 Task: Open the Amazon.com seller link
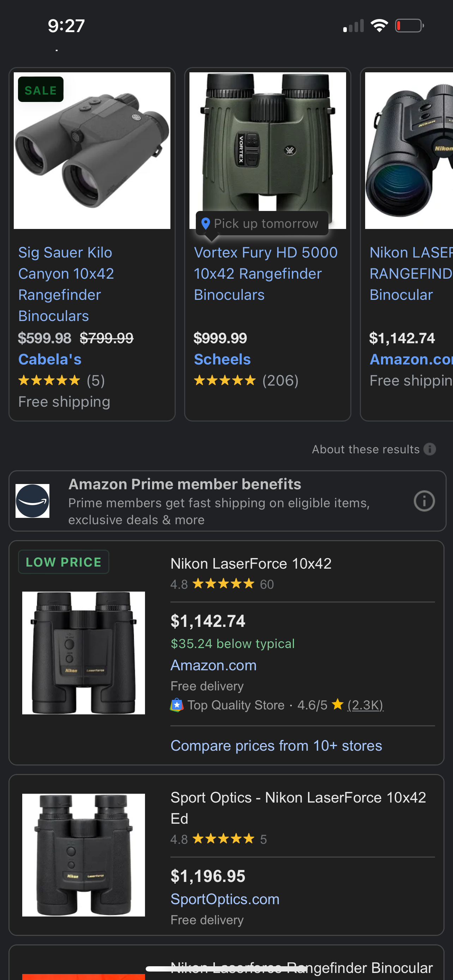click(x=213, y=665)
